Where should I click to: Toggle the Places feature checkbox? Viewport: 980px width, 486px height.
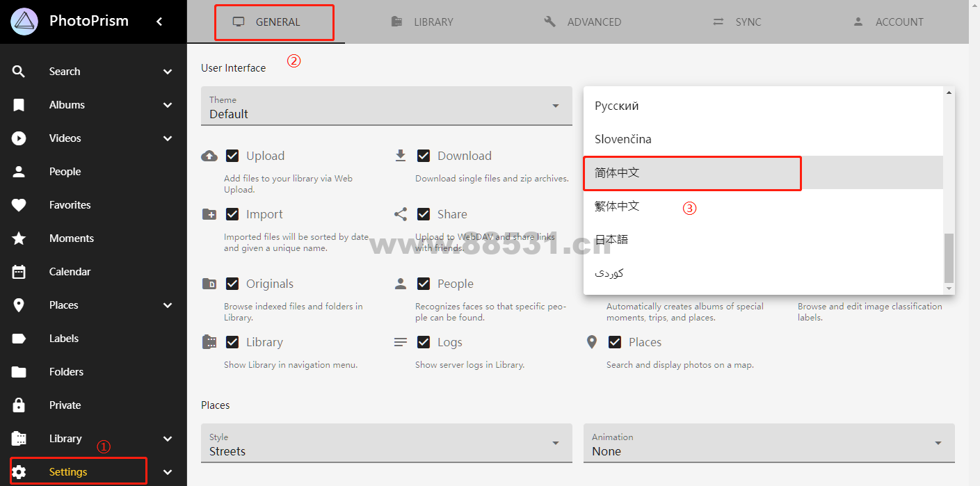coord(615,342)
